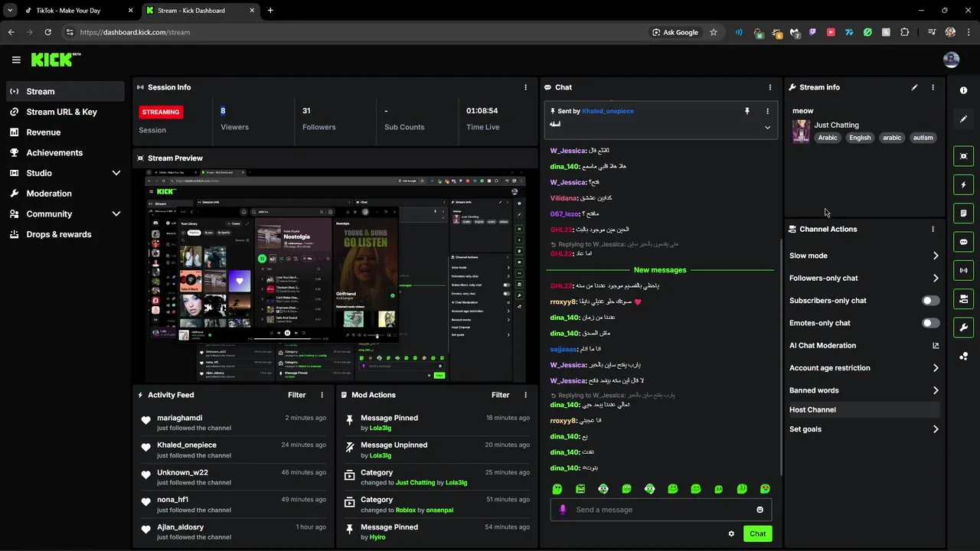980x551 pixels.
Task: Open the user avatar in dashboard header
Action: click(x=951, y=60)
